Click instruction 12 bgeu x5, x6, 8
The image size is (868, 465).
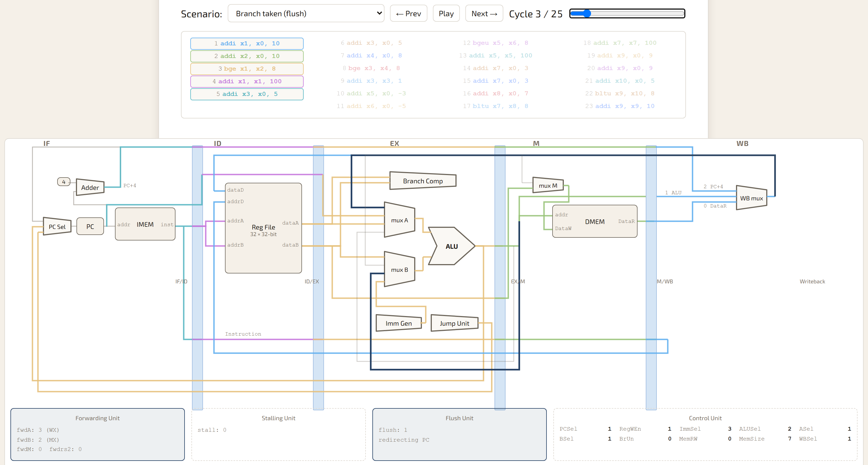[x=495, y=43]
